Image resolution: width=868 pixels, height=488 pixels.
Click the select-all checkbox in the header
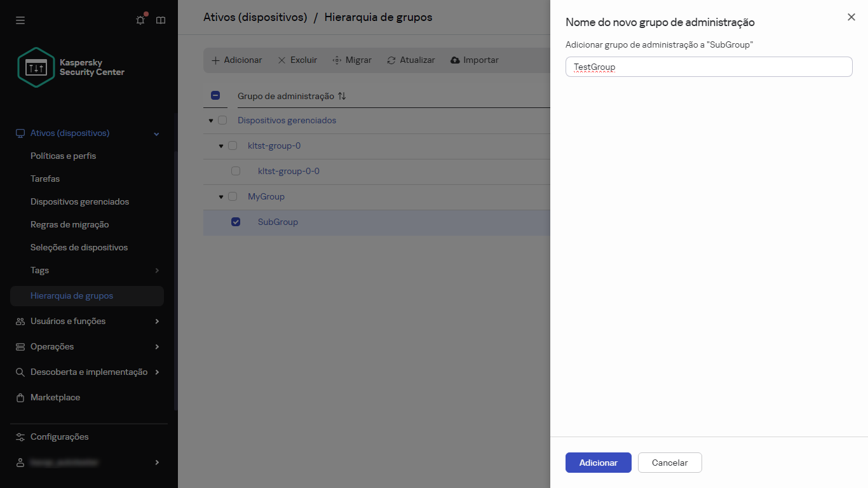coord(215,95)
